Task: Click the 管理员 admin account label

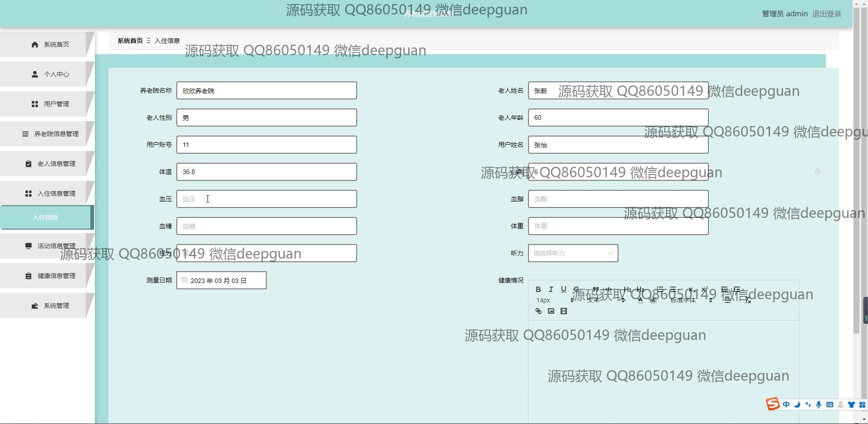Action: [785, 14]
